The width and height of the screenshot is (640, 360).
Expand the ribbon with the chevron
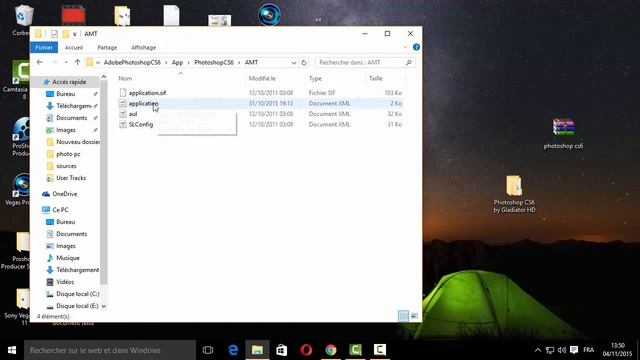[405, 47]
